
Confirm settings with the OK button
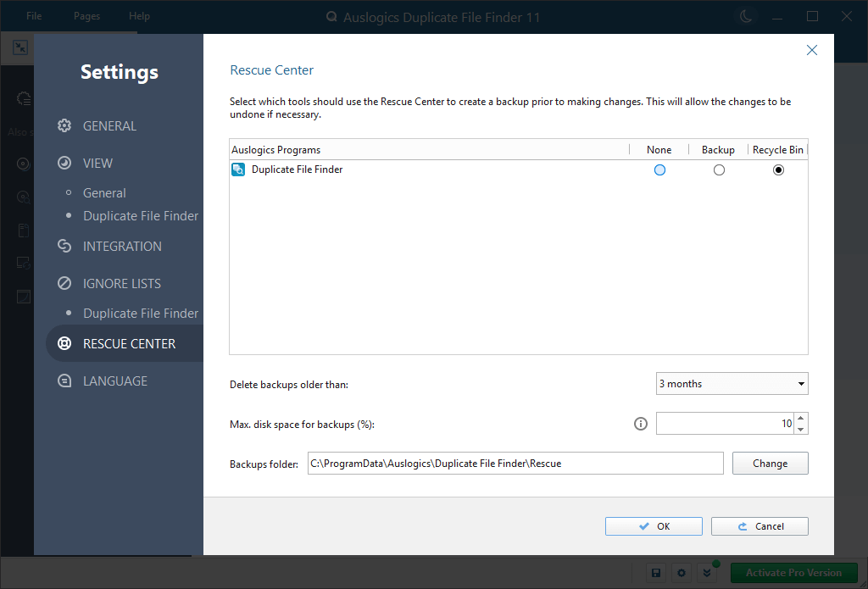[x=654, y=526]
